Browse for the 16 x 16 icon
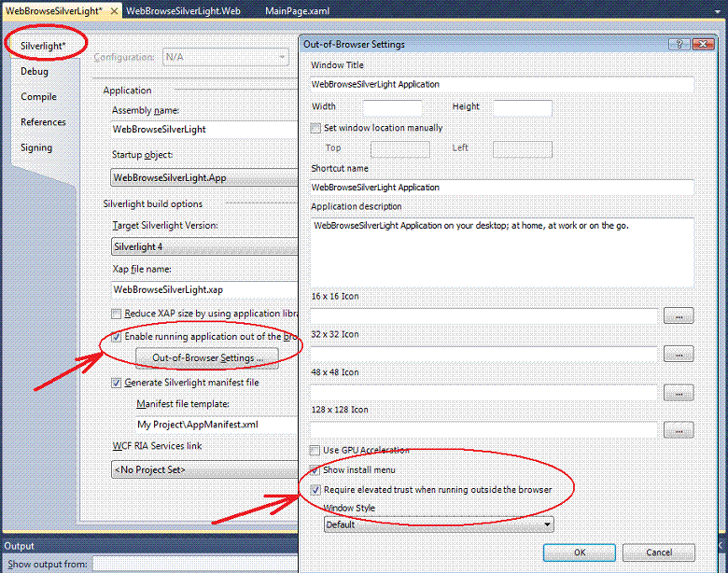Screen dimensions: 728x573 [x=679, y=315]
